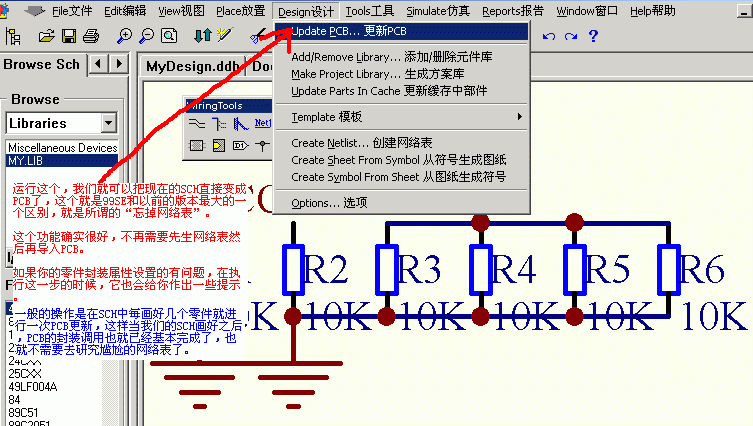Click the Print icon
The image size is (753, 426).
[x=91, y=36]
